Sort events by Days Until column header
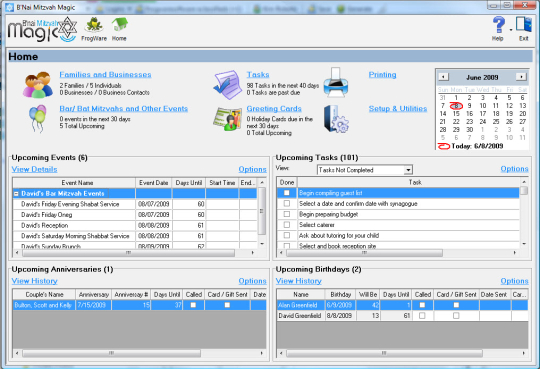The height and width of the screenshot is (369, 540). 189,183
